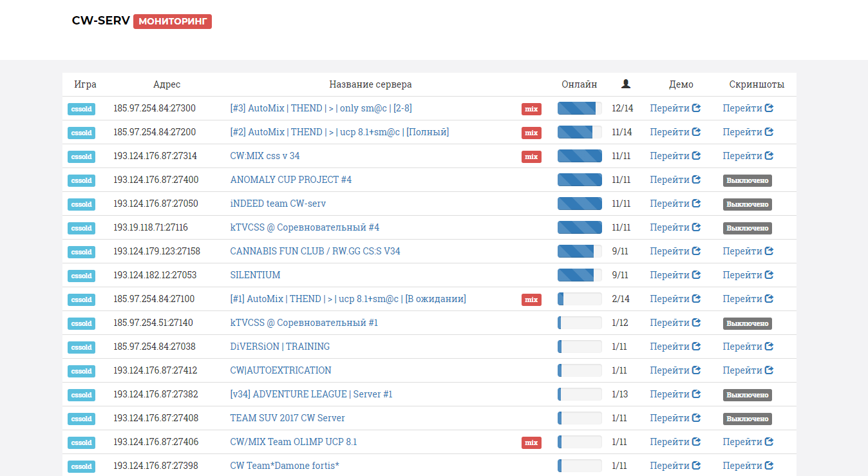Open demo link for [#3] AutoMix server
Viewport: 868px width, 476px height.
tap(675, 108)
